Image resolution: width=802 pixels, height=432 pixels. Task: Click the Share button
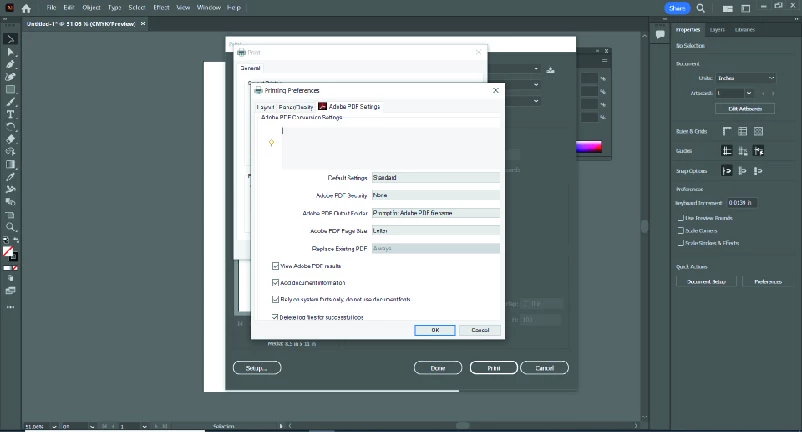click(x=677, y=8)
